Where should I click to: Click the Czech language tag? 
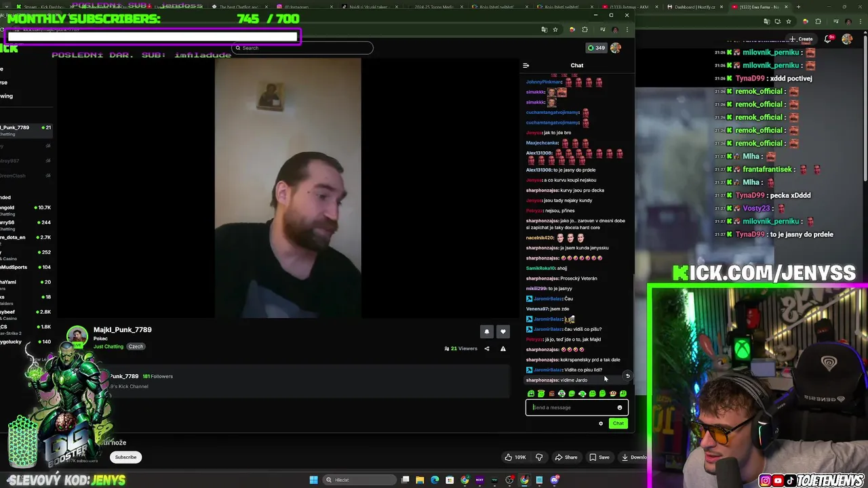click(136, 346)
